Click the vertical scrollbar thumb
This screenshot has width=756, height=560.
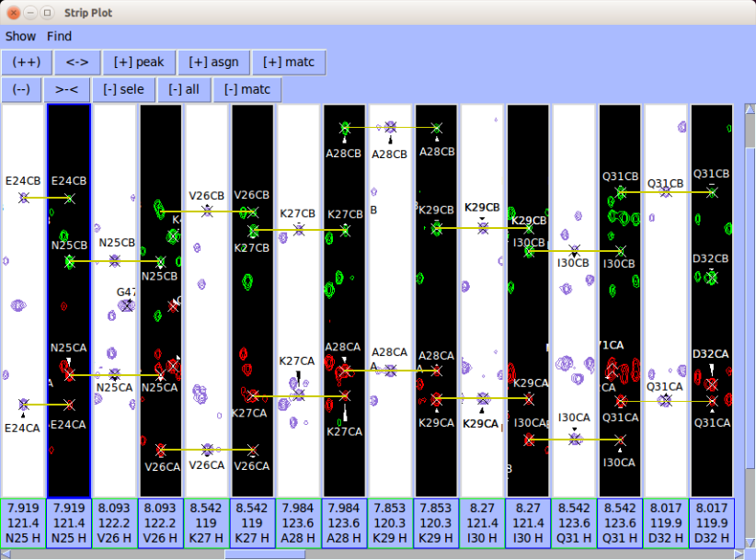coord(750,306)
